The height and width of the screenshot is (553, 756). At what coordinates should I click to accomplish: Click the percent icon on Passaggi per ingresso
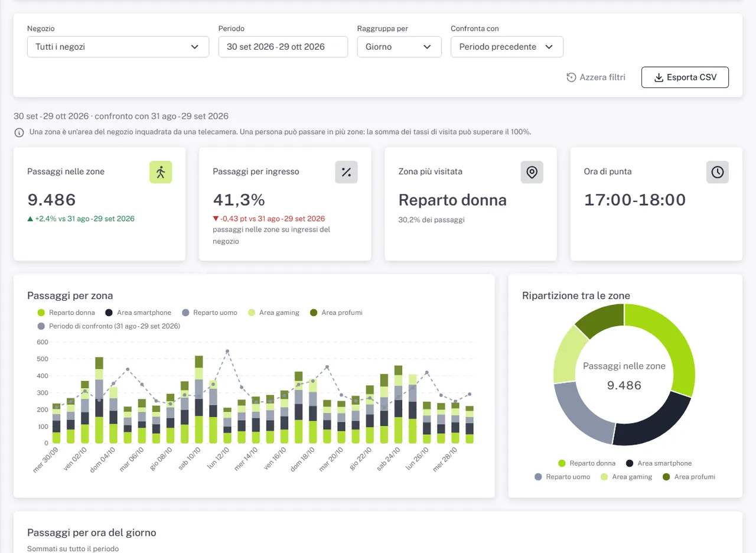coord(346,172)
